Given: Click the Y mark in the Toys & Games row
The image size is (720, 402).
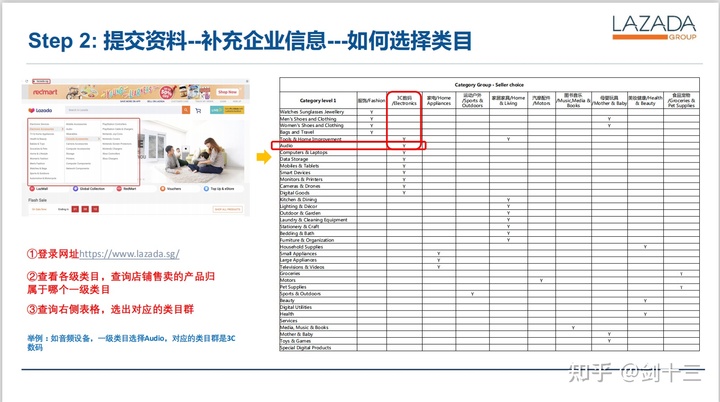Looking at the screenshot, I should (x=609, y=341).
